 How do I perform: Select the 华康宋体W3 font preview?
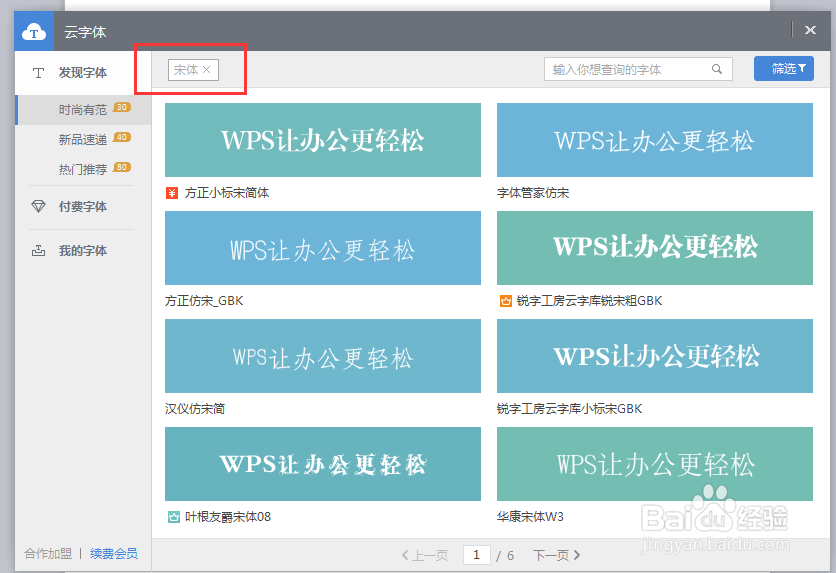tap(655, 464)
